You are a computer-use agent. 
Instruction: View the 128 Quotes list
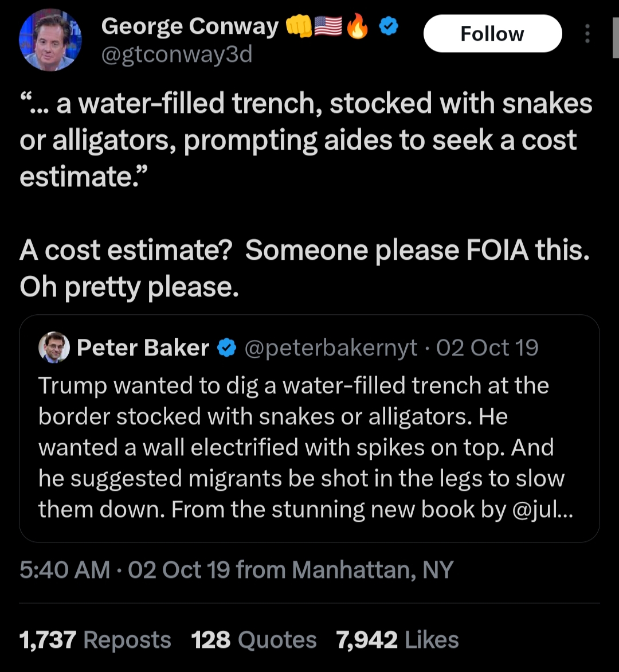[x=253, y=640]
